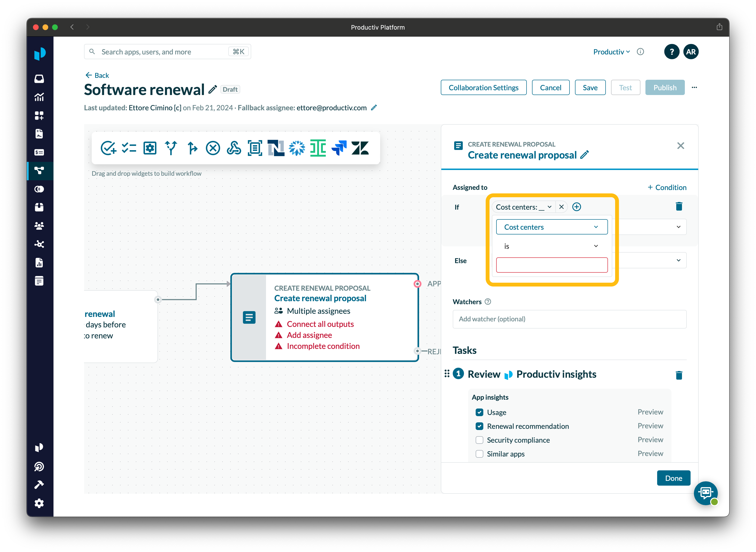This screenshot has height=552, width=756.
Task: Open the three-dot more options menu
Action: pyautogui.click(x=694, y=88)
